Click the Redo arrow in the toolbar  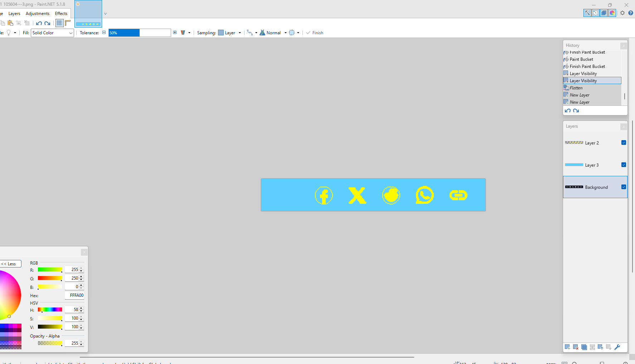tap(47, 23)
